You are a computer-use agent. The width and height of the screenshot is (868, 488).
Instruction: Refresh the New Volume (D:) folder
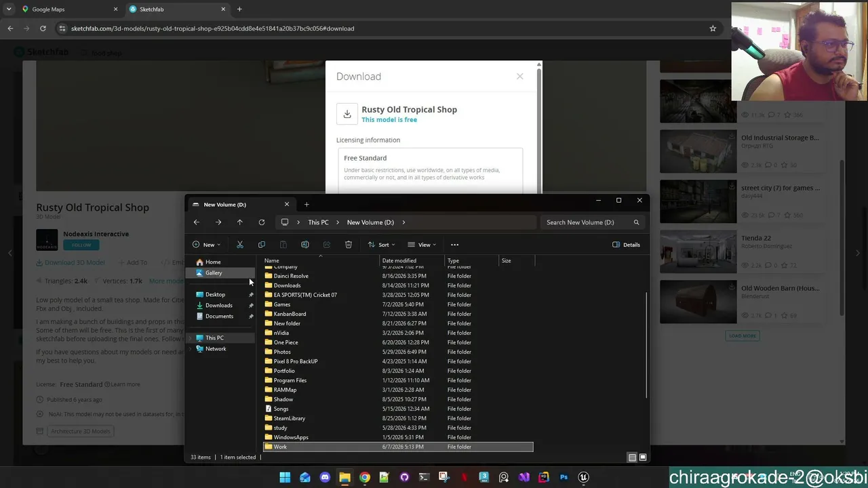click(262, 222)
